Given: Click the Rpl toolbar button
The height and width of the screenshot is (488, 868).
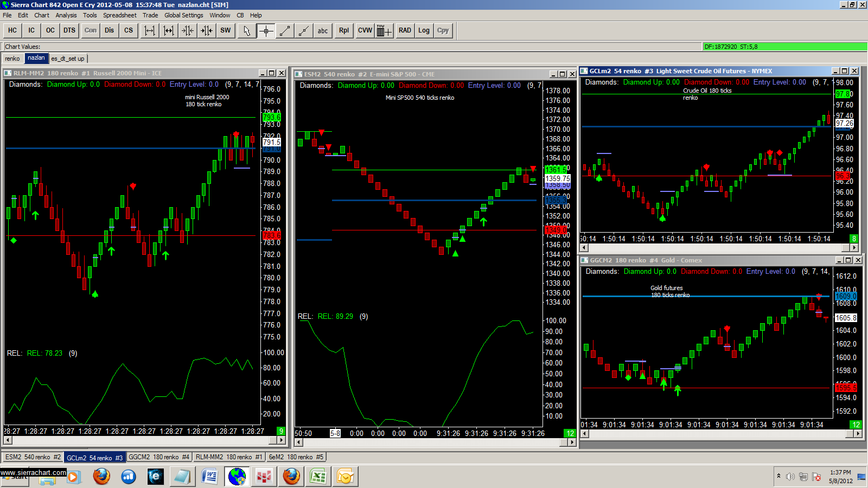Looking at the screenshot, I should (343, 31).
